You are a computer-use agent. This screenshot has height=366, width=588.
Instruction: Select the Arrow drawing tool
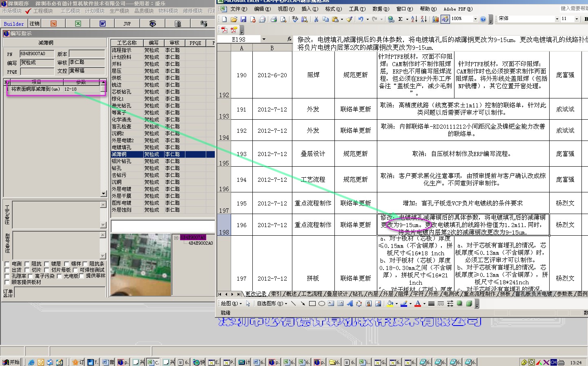pos(303,304)
